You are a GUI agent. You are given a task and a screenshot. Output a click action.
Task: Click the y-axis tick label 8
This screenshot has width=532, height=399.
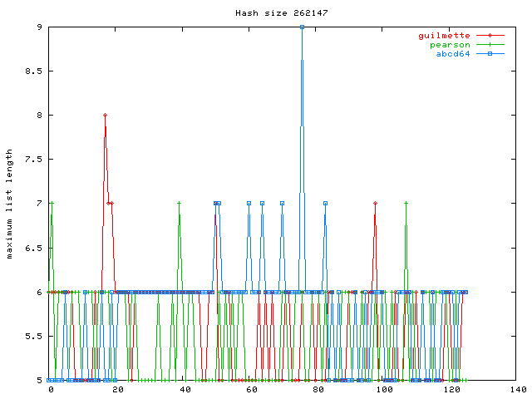(40, 115)
